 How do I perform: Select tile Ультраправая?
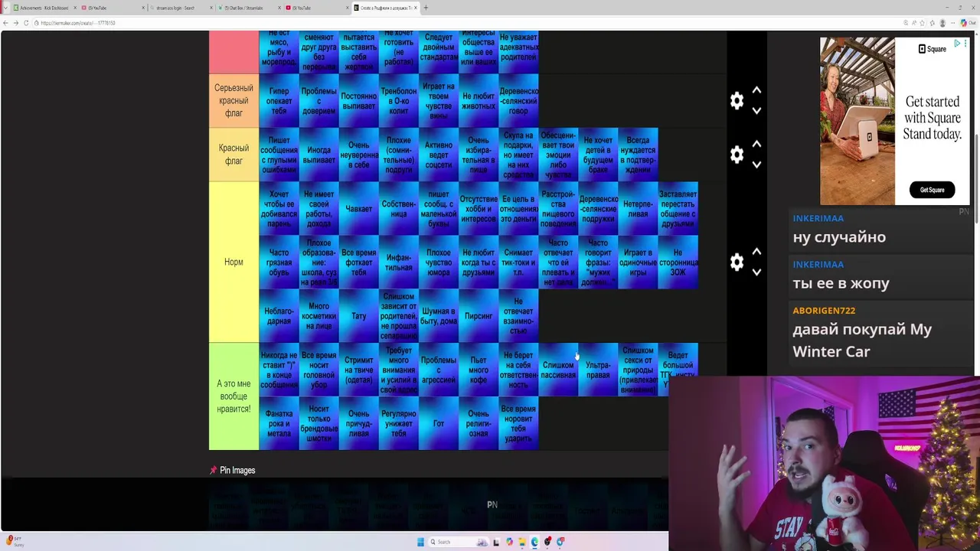tap(598, 370)
